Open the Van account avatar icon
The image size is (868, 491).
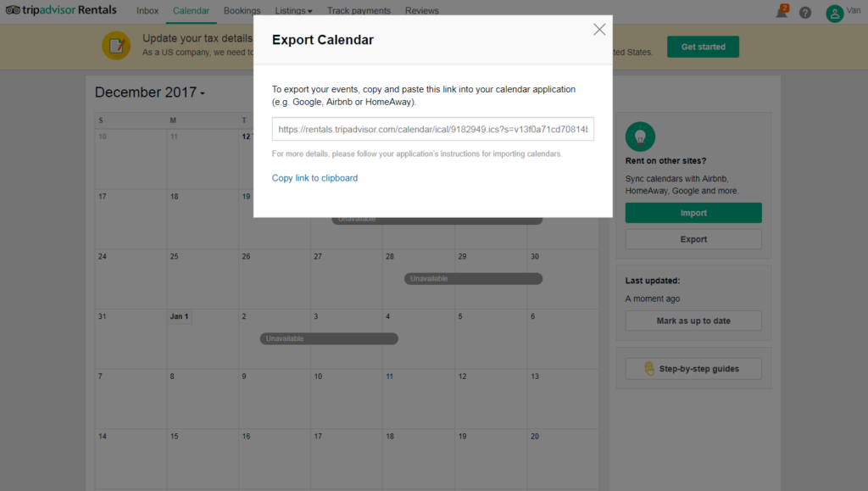[x=835, y=14]
